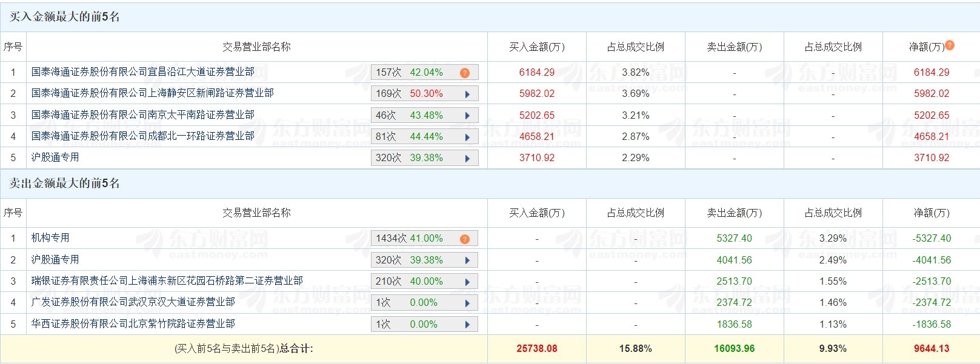Image resolution: width=980 pixels, height=364 pixels.
Task: Open 国泰海通证券上海静安区新闸路营业部 link
Action: click(153, 93)
